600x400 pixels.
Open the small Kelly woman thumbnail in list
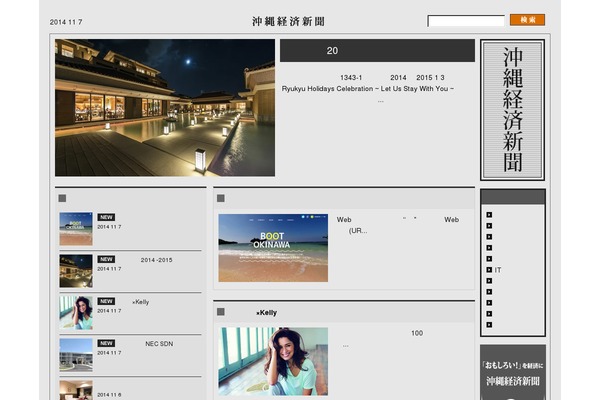76,313
